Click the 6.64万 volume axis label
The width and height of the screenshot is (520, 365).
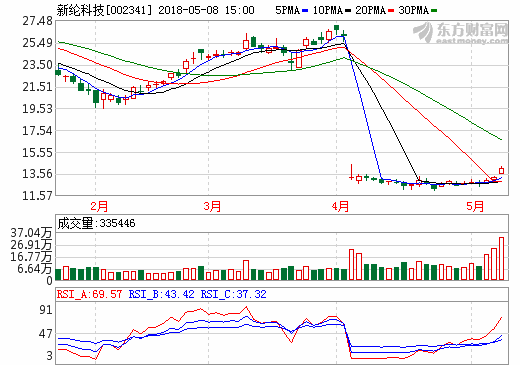point(35,269)
